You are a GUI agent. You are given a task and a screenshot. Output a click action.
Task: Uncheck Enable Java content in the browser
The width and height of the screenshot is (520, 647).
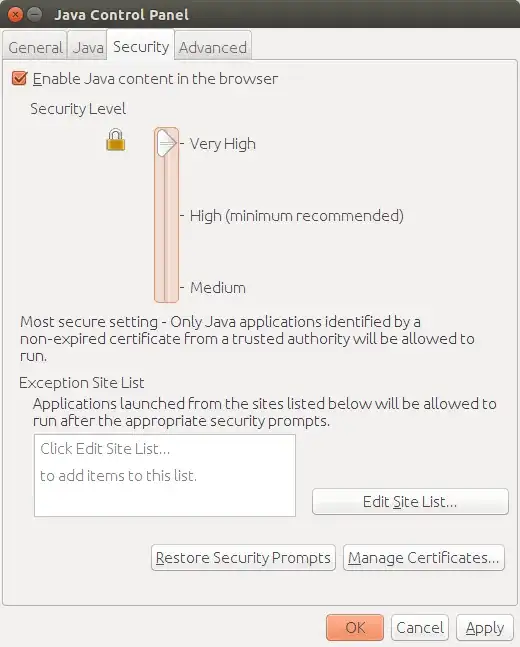(19, 78)
